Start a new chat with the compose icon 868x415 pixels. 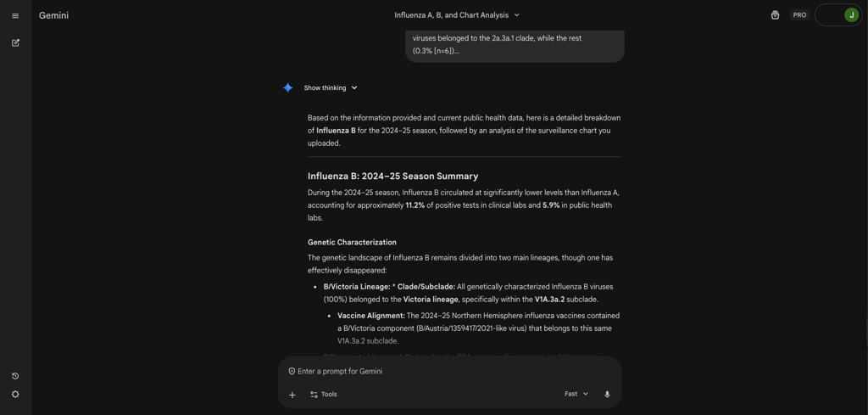click(15, 42)
